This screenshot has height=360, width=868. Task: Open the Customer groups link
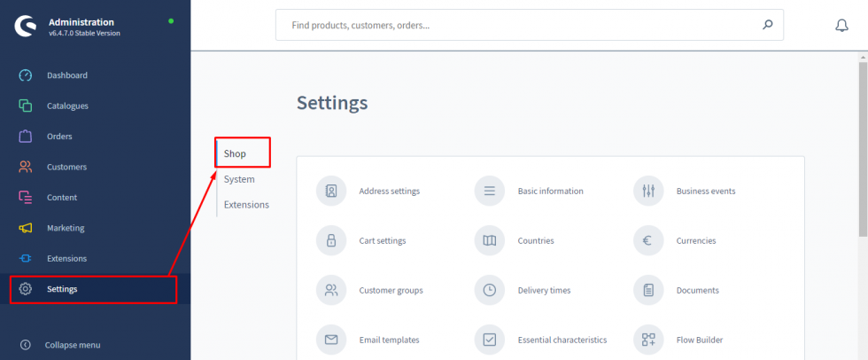(x=391, y=290)
